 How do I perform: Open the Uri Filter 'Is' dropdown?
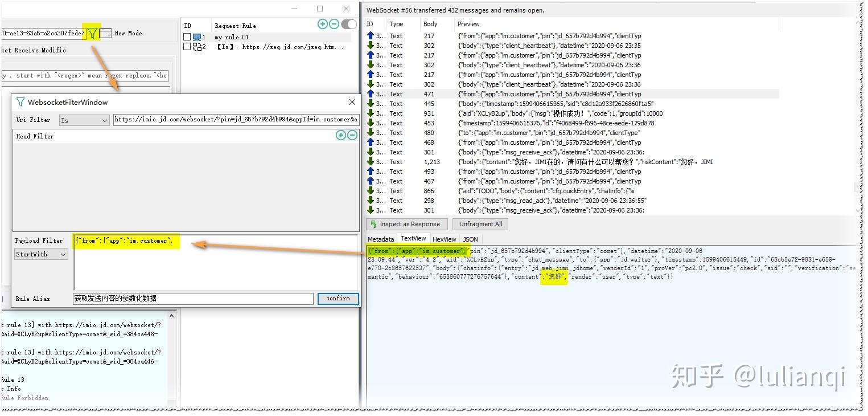84,120
